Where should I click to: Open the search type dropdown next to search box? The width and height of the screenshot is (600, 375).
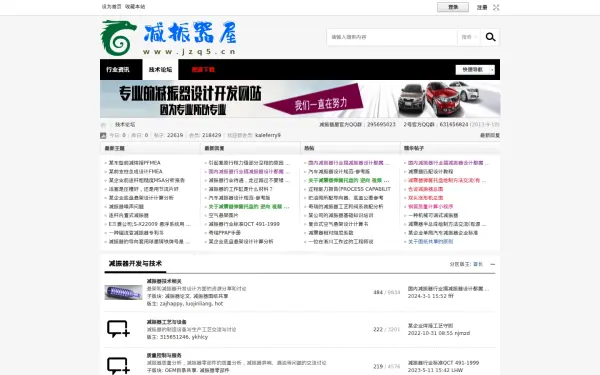point(469,37)
